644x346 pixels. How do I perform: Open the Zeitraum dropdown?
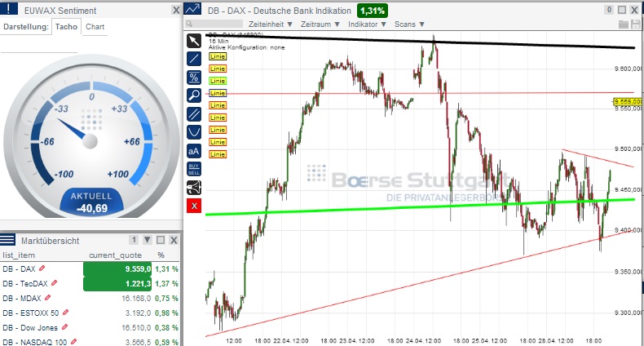(x=320, y=24)
